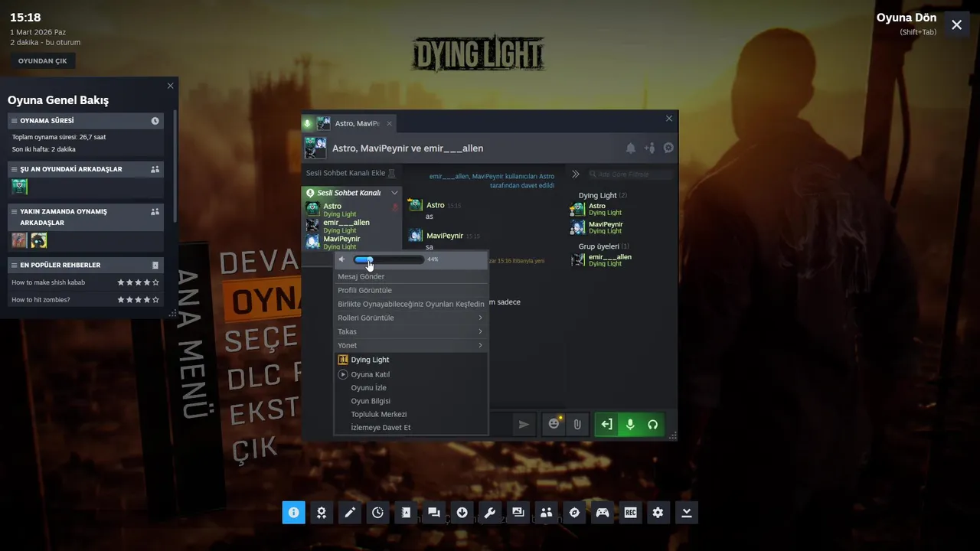Click emir___allen in the voice channel list
Viewport: 980px width, 551px height.
(x=351, y=226)
